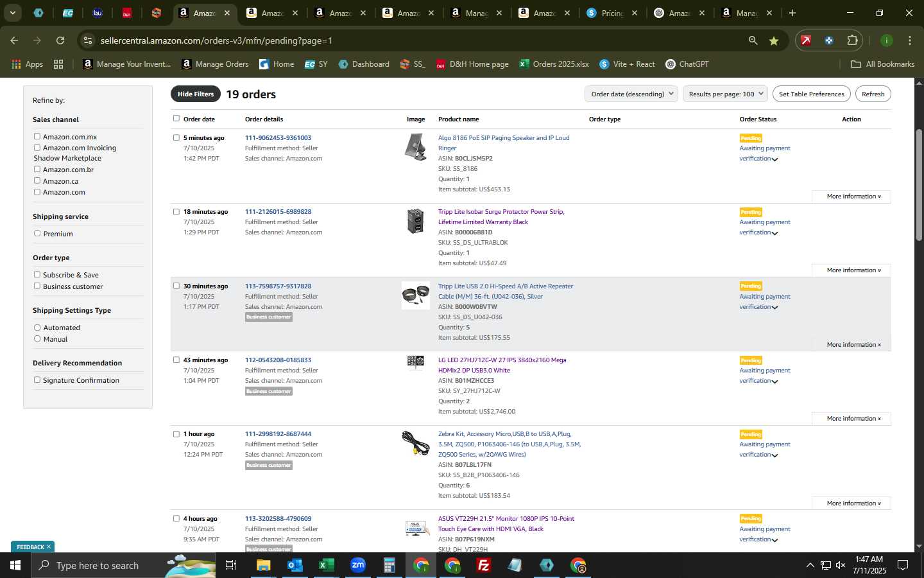Image resolution: width=924 pixels, height=578 pixels.
Task: Expand More information for Zebra Kit order
Action: [x=851, y=504]
